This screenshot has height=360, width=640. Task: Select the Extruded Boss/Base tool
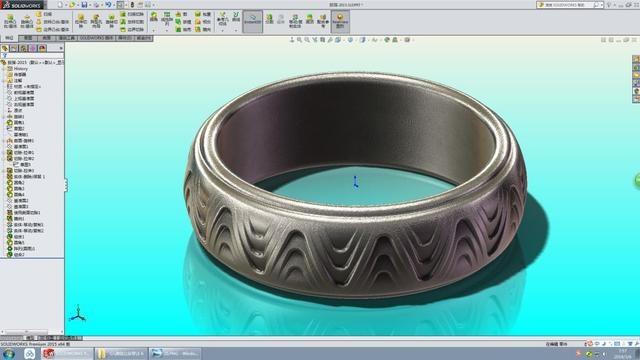pos(10,21)
